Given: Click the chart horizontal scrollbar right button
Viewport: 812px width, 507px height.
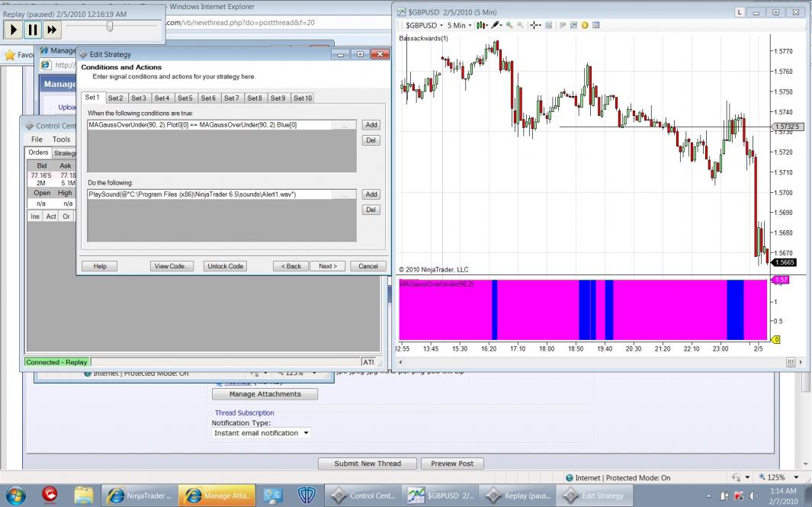Looking at the screenshot, I should (x=802, y=362).
